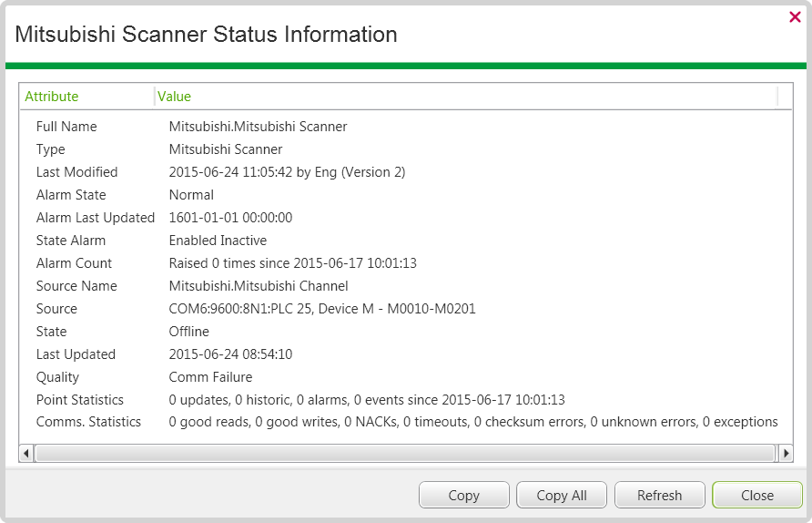Select the Type attribute row

coord(51,149)
